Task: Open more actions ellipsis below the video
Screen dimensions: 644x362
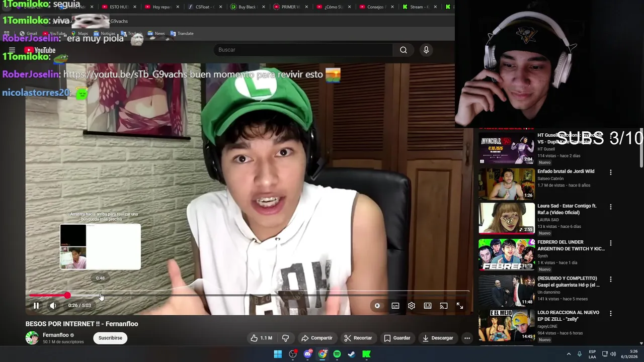Action: pyautogui.click(x=467, y=338)
